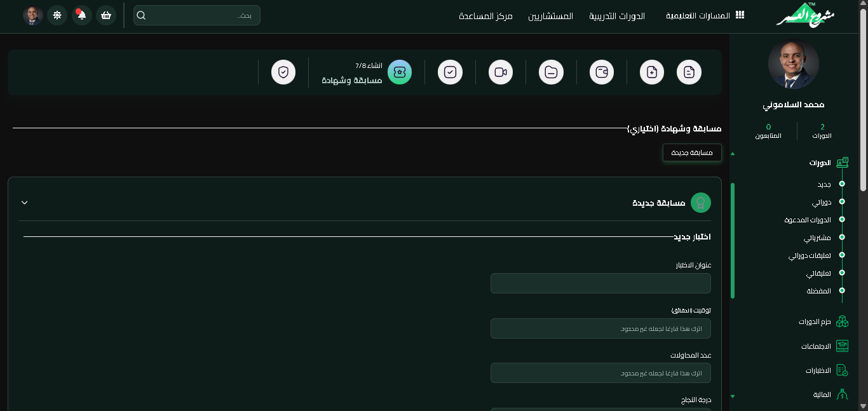Go to the checkbox step icon
Screen dimensions: 868x411
[450, 72]
